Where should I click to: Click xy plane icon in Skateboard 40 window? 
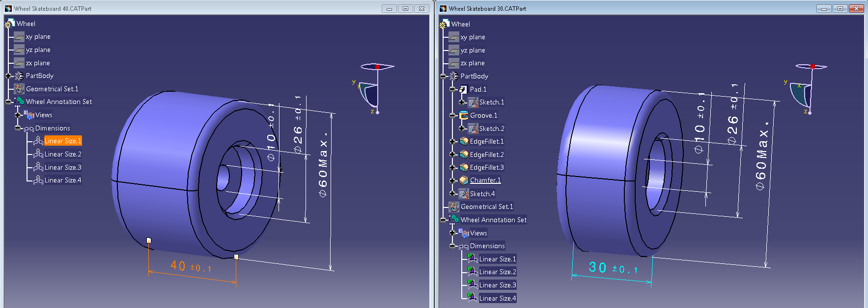(19, 36)
